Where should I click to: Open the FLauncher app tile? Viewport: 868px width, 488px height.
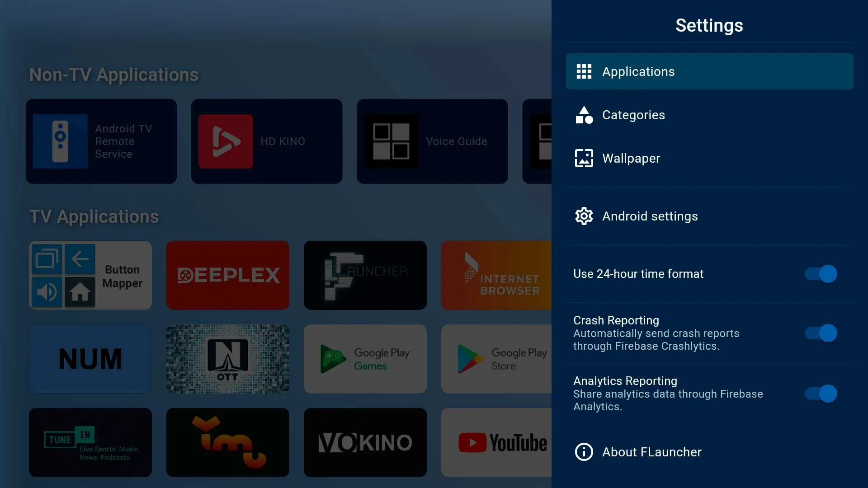click(365, 275)
